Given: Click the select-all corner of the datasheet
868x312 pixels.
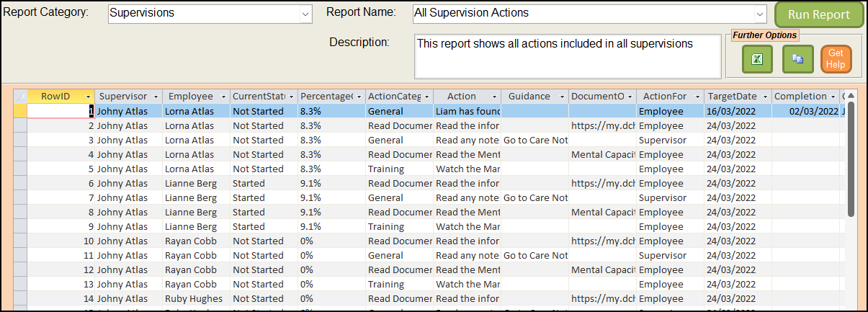Looking at the screenshot, I should coord(20,97).
